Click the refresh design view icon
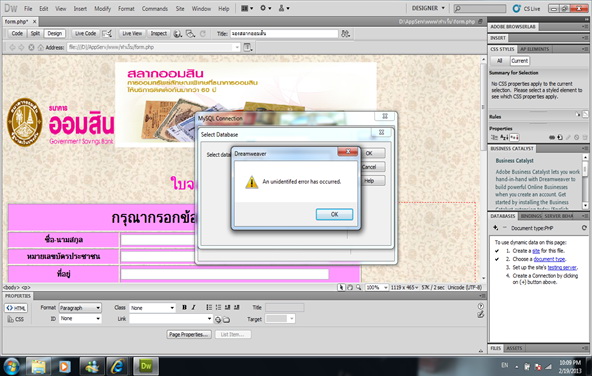 (203, 34)
